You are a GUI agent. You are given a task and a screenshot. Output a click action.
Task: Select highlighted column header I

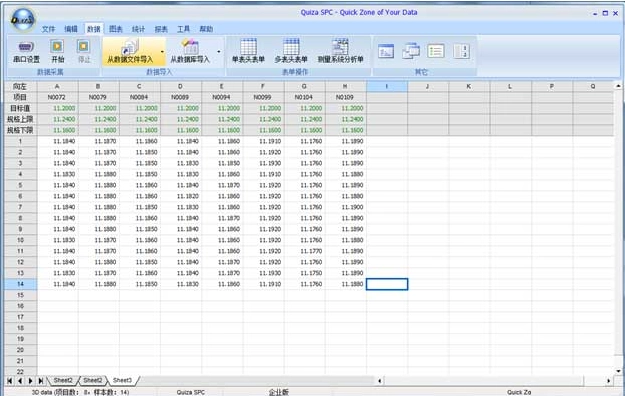387,86
